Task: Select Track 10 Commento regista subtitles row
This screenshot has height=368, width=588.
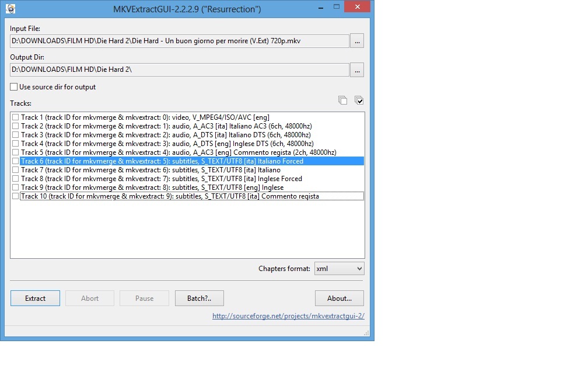Action: 170,196
